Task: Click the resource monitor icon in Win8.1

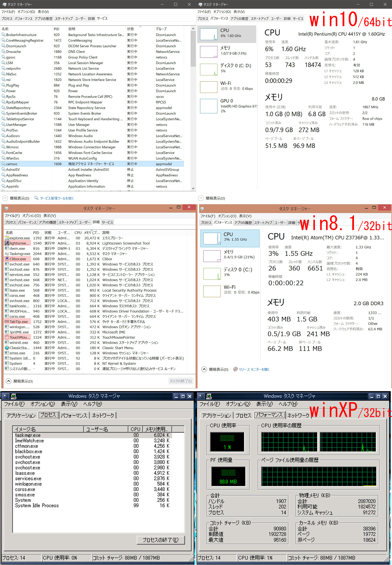Action: point(235,369)
